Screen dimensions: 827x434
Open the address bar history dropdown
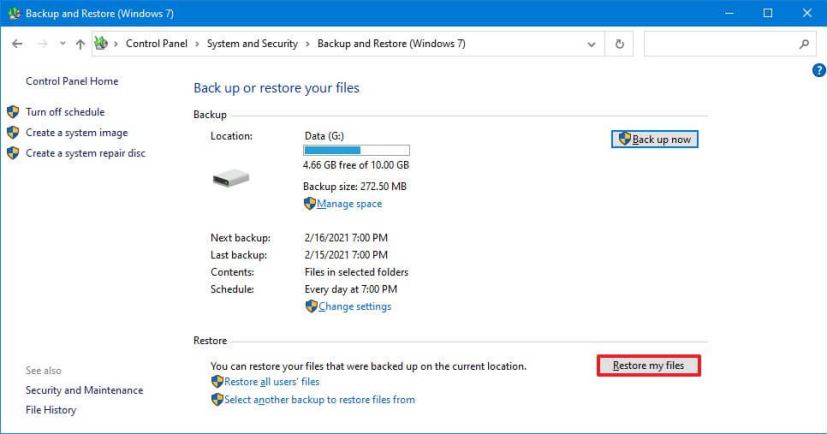pos(591,44)
